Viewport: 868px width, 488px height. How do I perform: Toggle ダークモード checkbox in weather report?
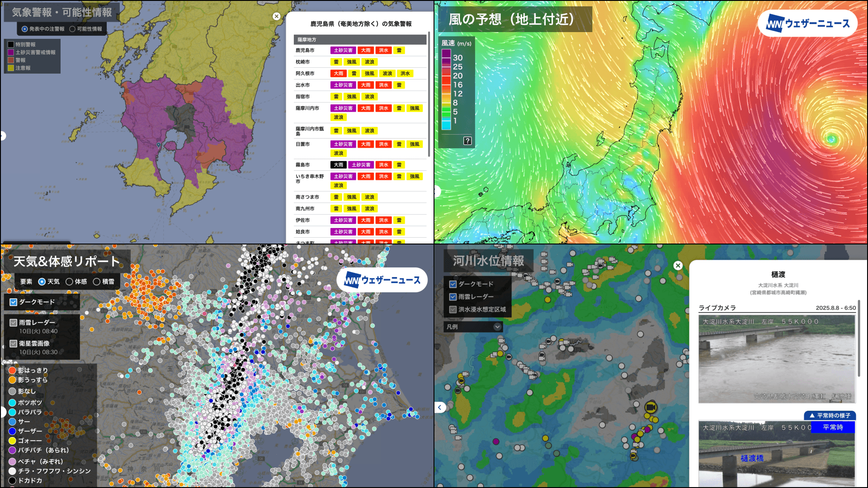14,302
